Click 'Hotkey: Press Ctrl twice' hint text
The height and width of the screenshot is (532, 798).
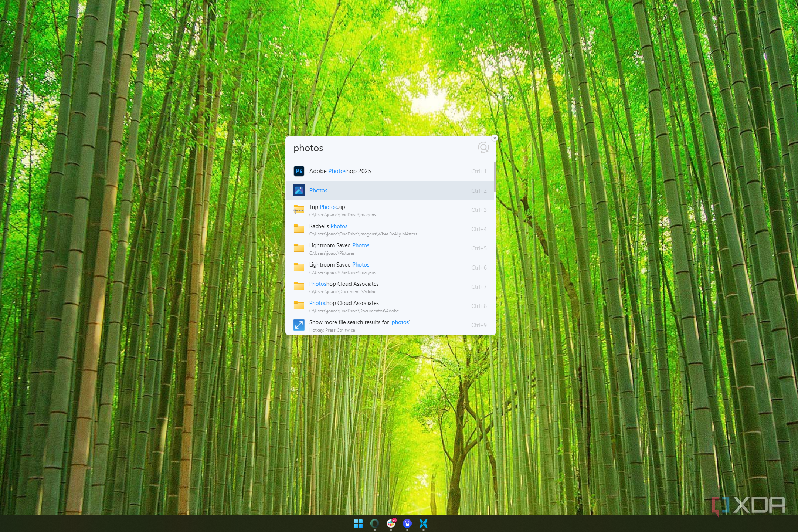click(332, 330)
